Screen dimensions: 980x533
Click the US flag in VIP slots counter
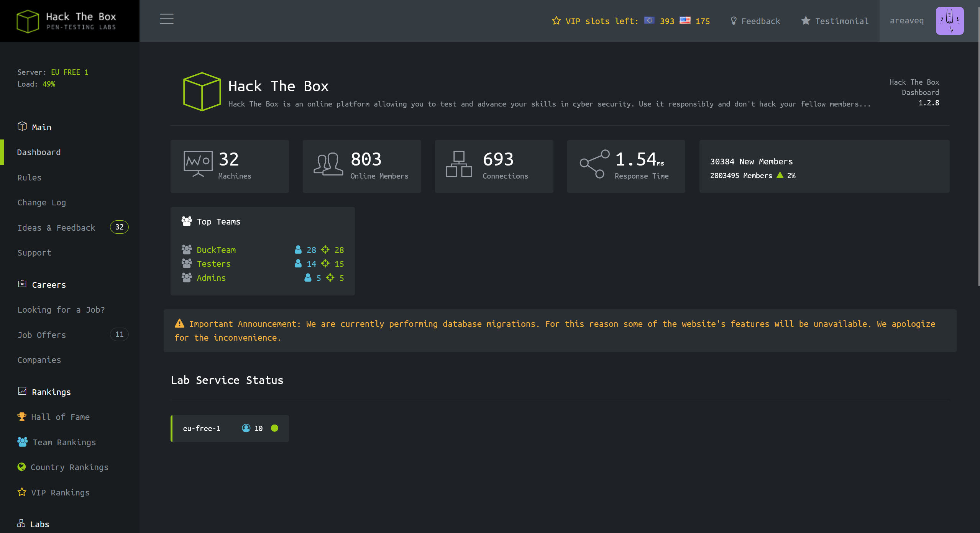[685, 21]
